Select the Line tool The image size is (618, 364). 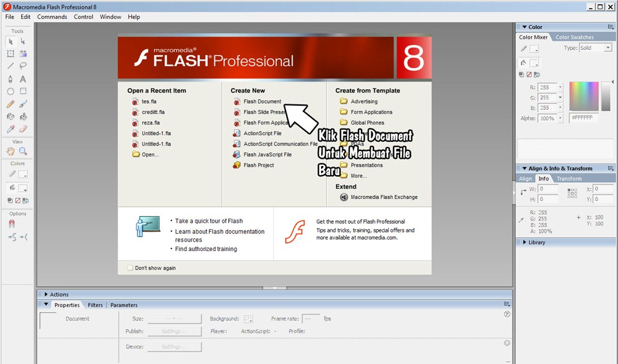pyautogui.click(x=11, y=66)
